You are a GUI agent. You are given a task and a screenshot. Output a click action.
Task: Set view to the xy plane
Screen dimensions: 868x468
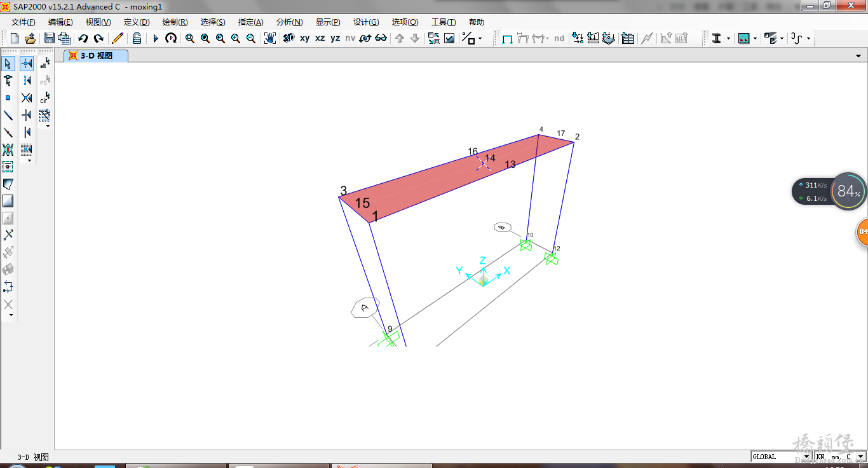click(305, 38)
